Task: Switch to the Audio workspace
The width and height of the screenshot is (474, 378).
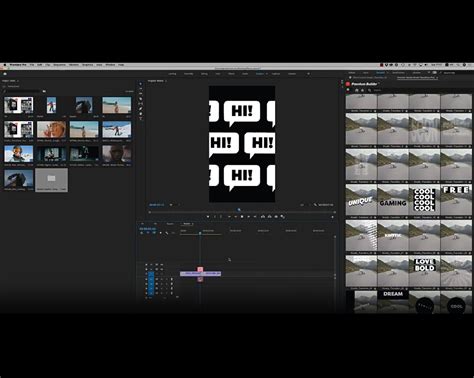Action: coord(245,74)
